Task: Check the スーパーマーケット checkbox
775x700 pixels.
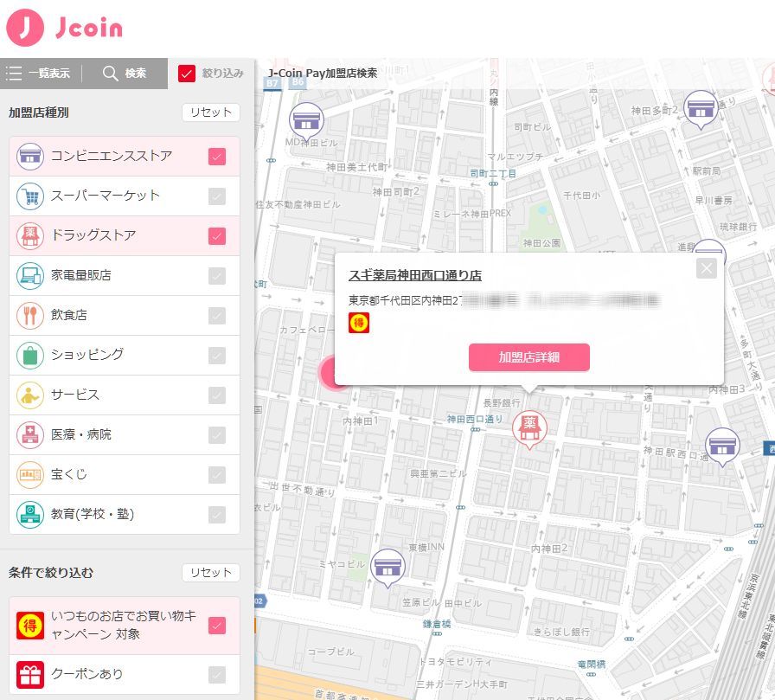Action: click(x=217, y=196)
